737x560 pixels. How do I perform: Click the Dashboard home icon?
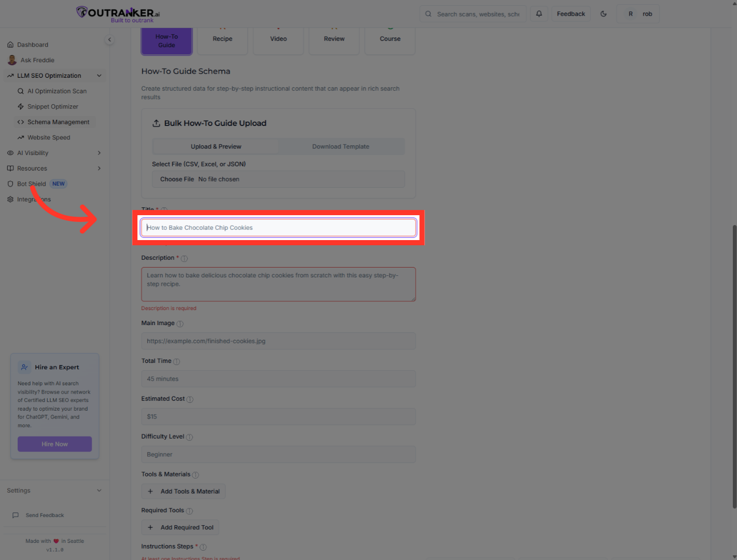[10, 45]
